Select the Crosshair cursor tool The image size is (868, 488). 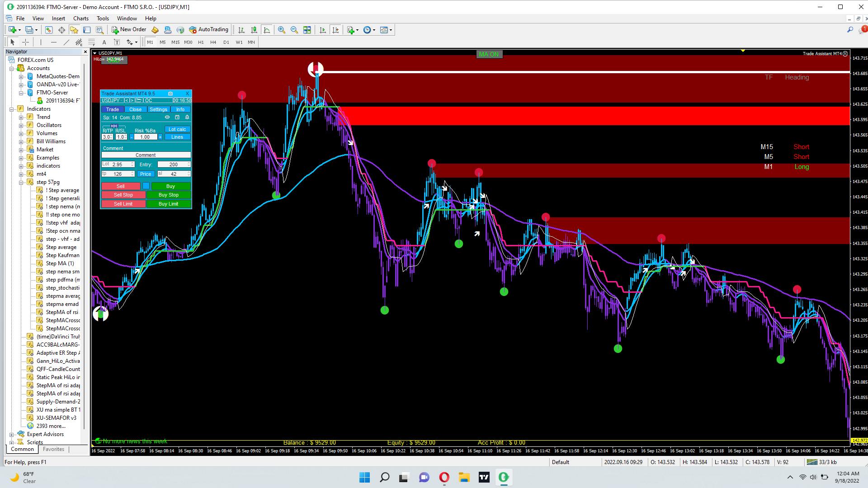point(25,42)
